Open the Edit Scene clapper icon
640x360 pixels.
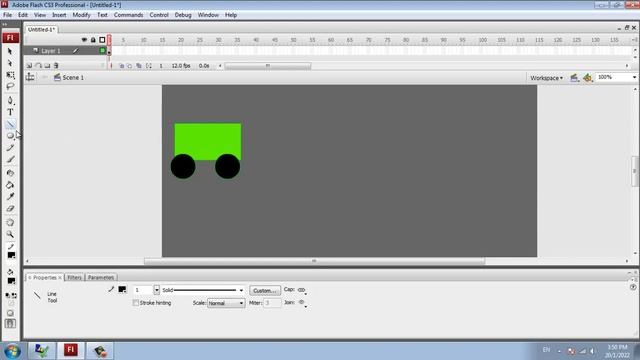tap(574, 78)
